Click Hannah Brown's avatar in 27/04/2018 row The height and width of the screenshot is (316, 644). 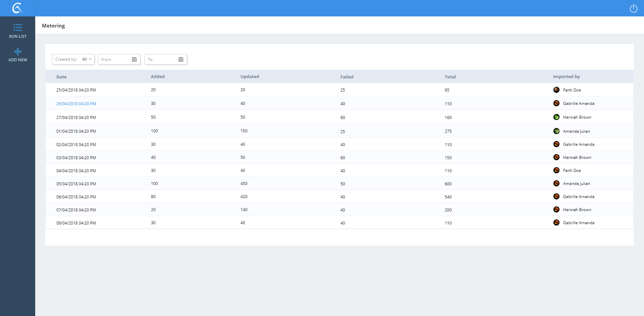(x=556, y=117)
